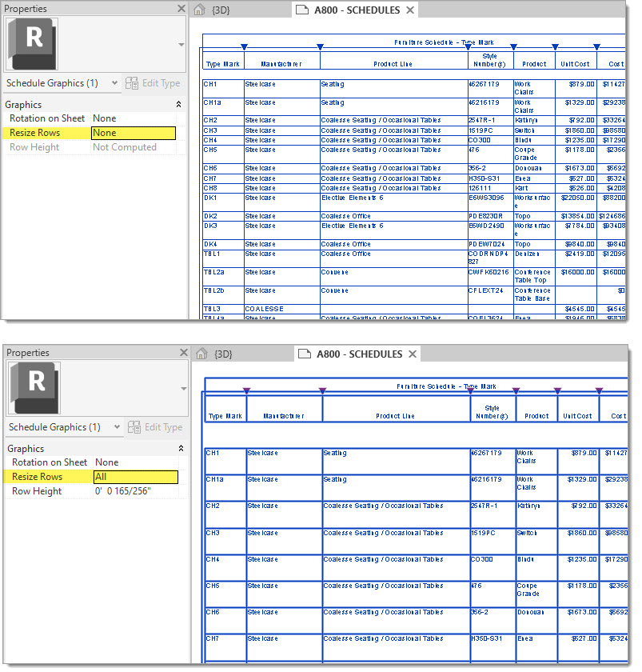Click the $879.00 unit cost in the top schedule
Viewport: 642px width, 672px height.
(x=581, y=84)
